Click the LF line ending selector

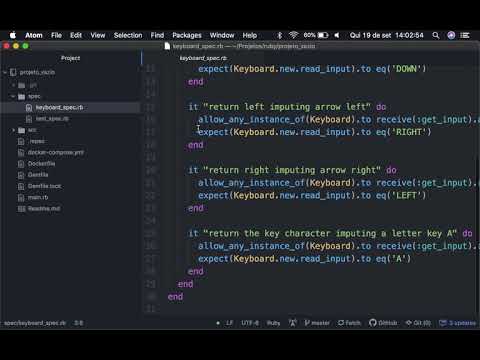[x=229, y=323]
